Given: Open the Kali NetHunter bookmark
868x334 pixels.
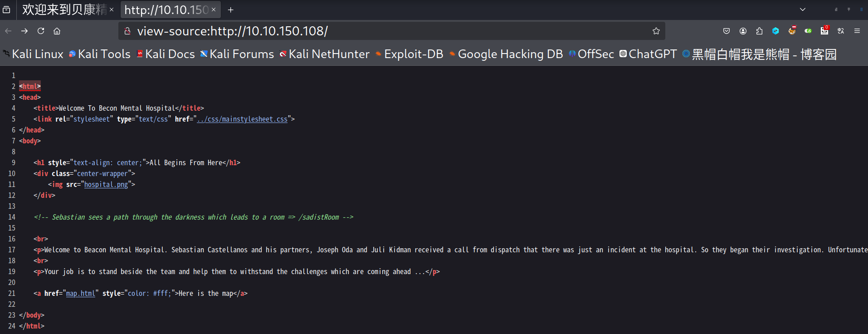Looking at the screenshot, I should 325,54.
